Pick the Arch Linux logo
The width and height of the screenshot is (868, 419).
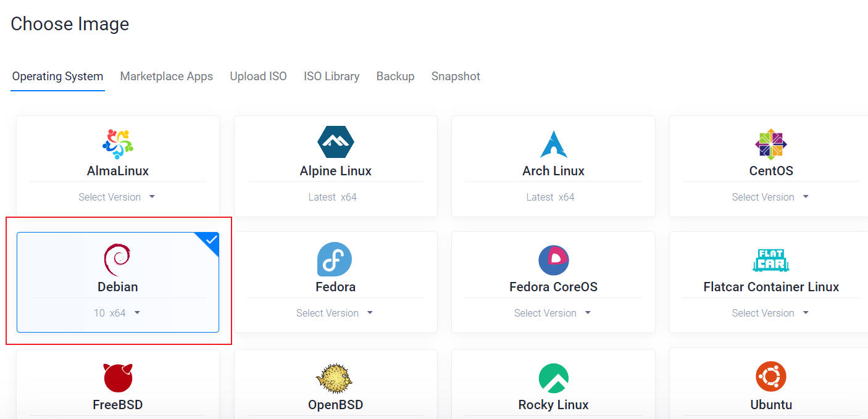[553, 144]
